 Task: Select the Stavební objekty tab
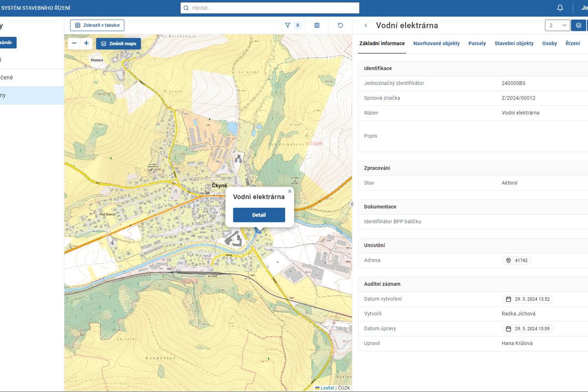(514, 44)
